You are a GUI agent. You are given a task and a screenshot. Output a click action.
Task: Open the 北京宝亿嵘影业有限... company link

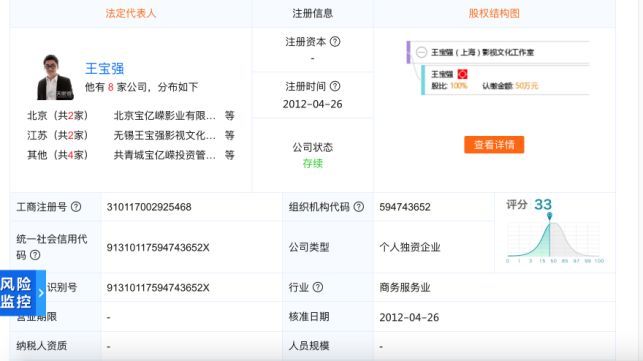164,116
